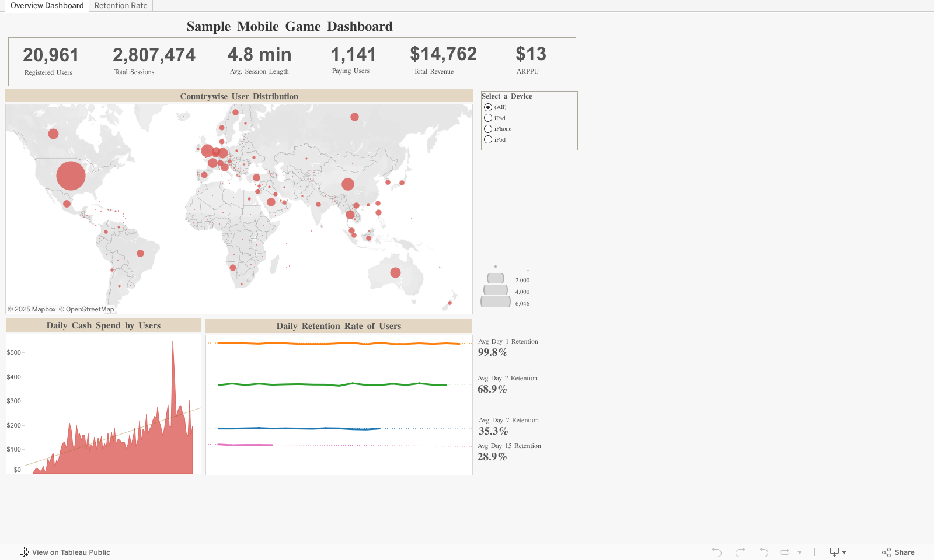Select the iPad device radio button
Image resolution: width=934 pixels, height=560 pixels.
tap(488, 118)
